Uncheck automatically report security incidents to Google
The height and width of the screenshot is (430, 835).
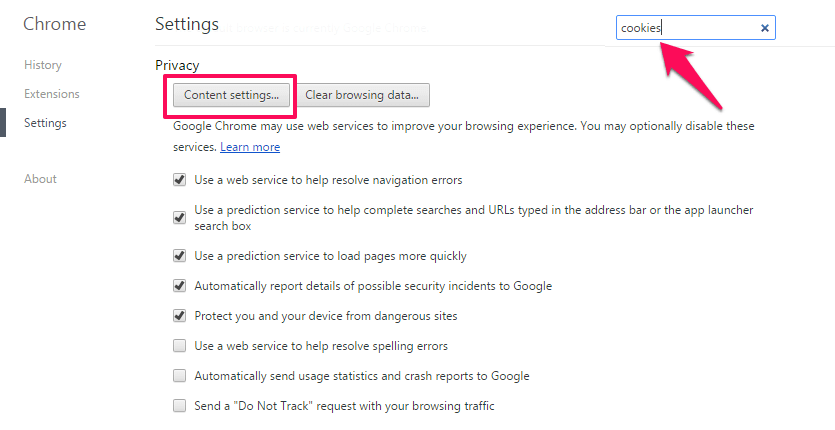click(x=179, y=286)
